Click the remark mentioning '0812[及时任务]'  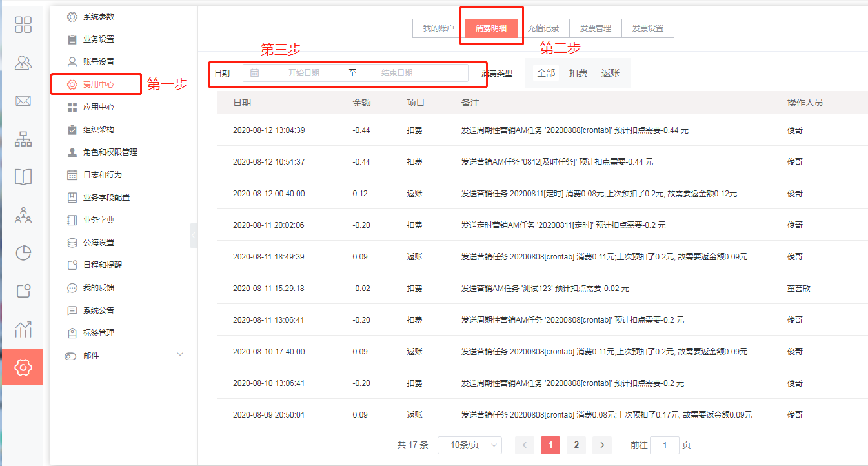click(557, 162)
